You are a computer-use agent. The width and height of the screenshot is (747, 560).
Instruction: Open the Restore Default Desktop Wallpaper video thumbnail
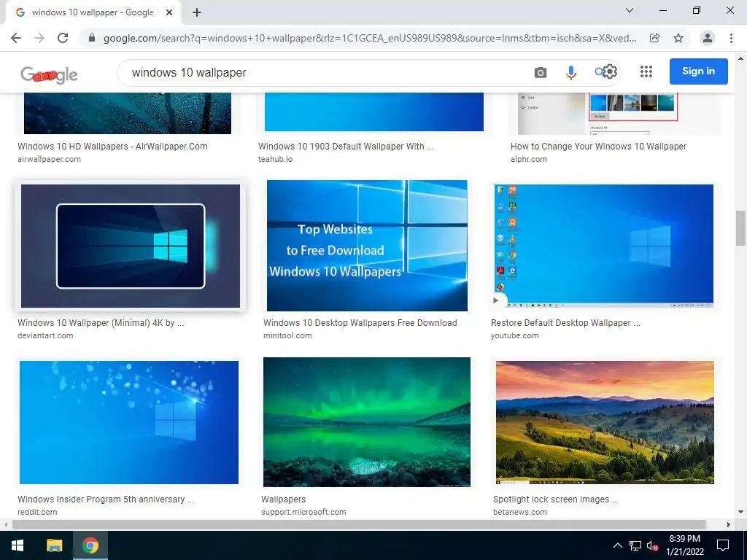coord(603,246)
